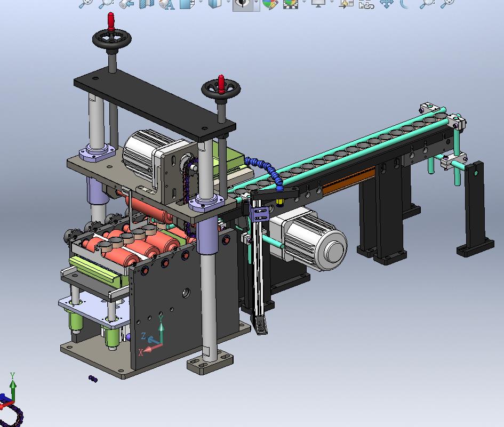Select the Zoom to Area tool
This screenshot has height=427, width=504.
106,3
